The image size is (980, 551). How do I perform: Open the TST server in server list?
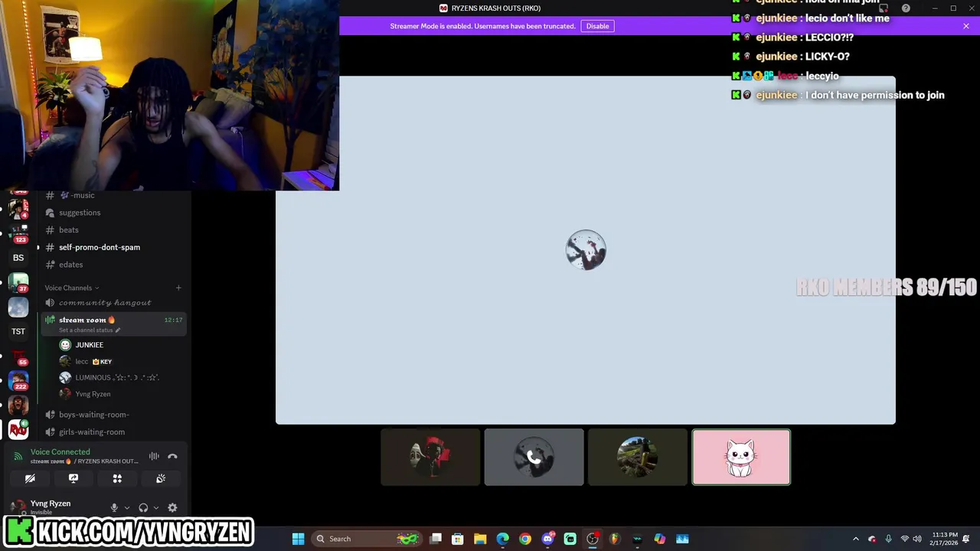(18, 331)
